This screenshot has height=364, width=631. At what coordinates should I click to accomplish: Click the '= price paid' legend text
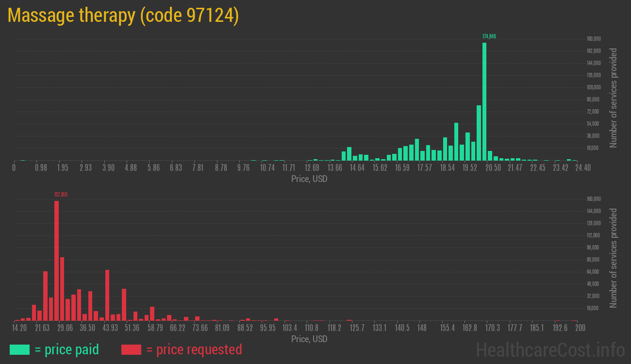[67, 349]
